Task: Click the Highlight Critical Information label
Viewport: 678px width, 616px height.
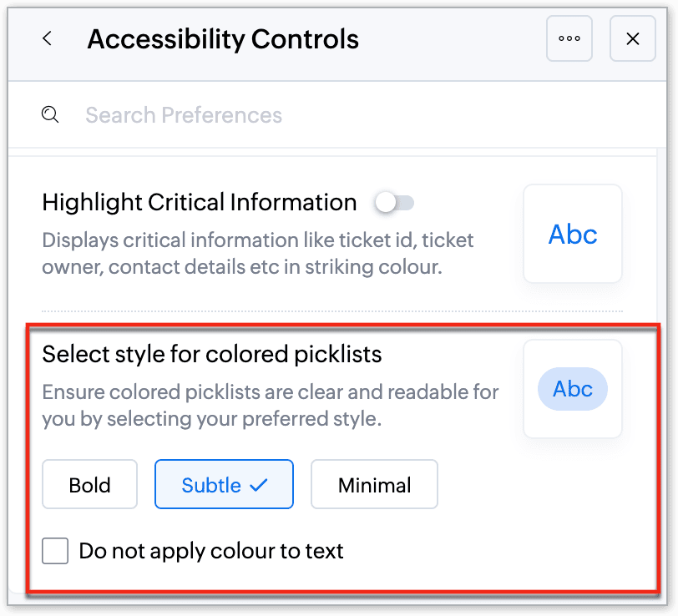Action: point(200,203)
